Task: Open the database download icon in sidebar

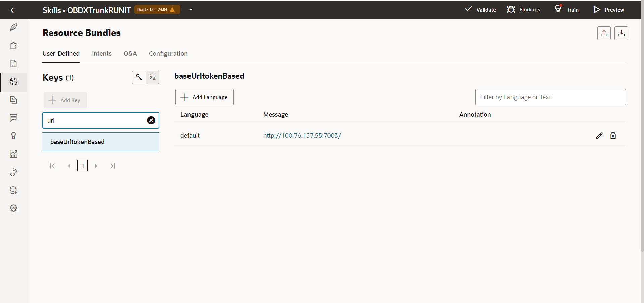Action: (13, 190)
